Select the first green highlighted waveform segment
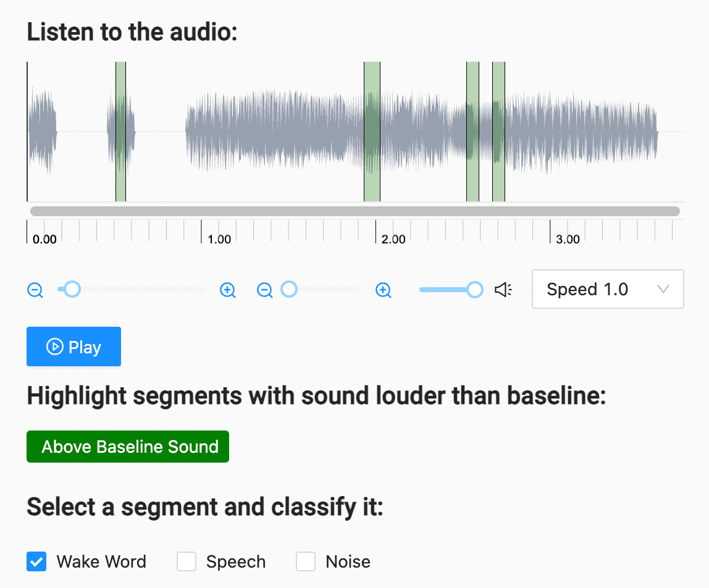 click(120, 131)
